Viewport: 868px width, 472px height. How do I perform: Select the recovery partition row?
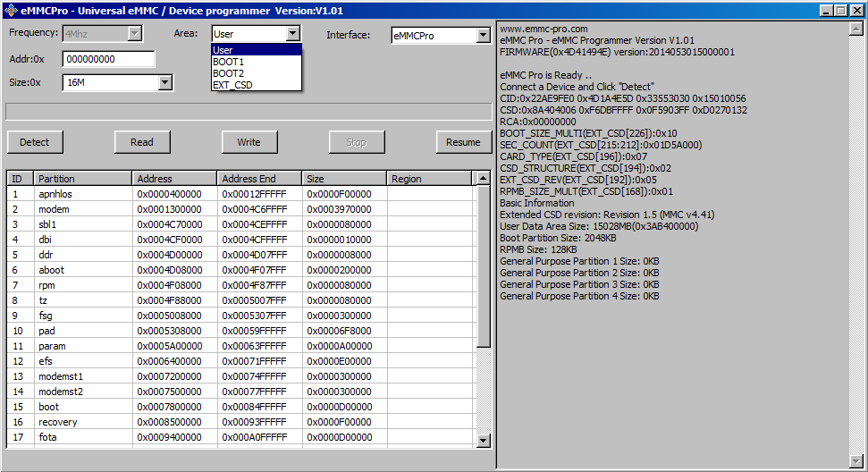pyautogui.click(x=240, y=422)
